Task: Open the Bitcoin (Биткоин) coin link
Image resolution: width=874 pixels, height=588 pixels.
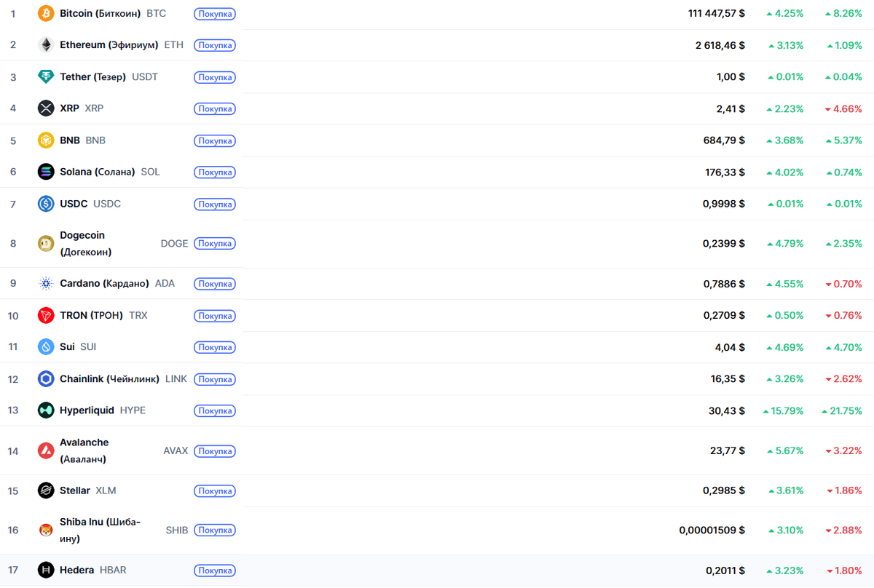Action: [101, 13]
